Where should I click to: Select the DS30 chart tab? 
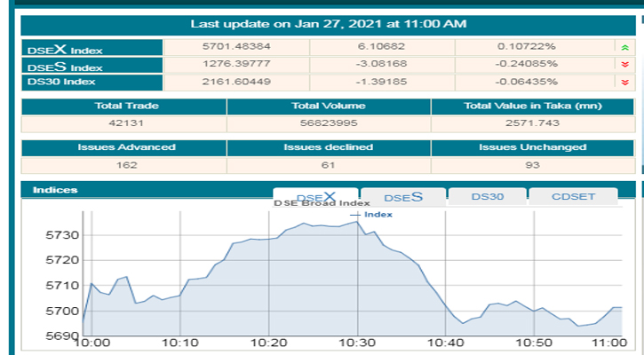tap(488, 196)
